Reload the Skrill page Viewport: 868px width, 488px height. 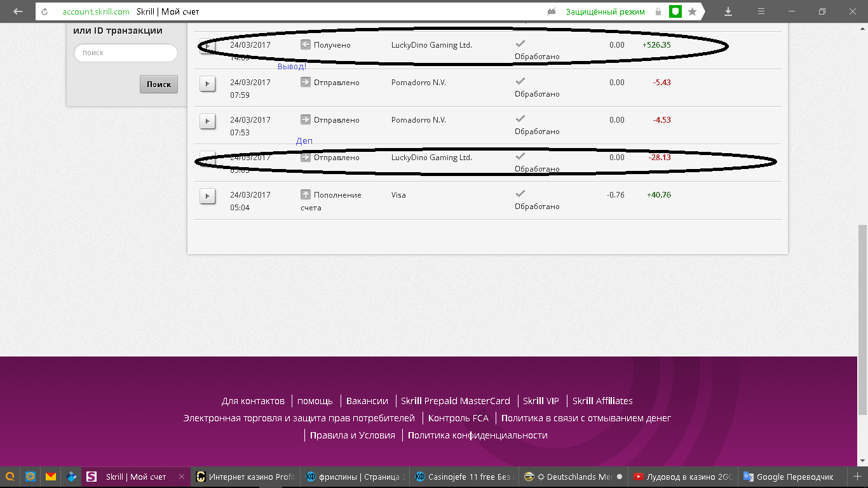point(44,11)
